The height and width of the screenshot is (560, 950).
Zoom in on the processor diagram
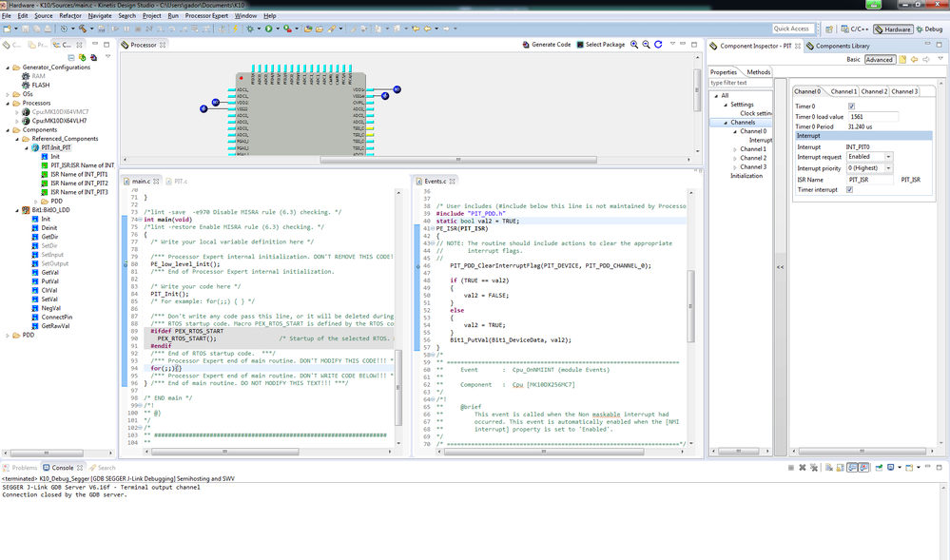tap(634, 45)
